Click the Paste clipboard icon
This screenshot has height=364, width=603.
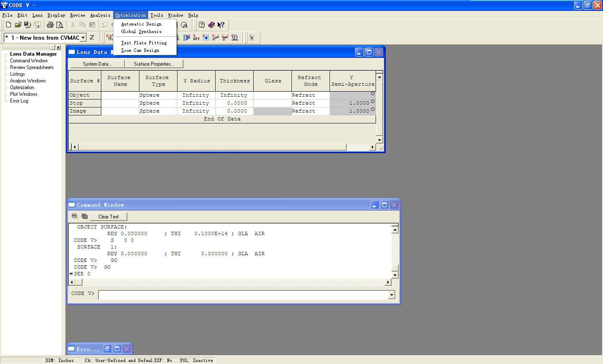[x=92, y=25]
